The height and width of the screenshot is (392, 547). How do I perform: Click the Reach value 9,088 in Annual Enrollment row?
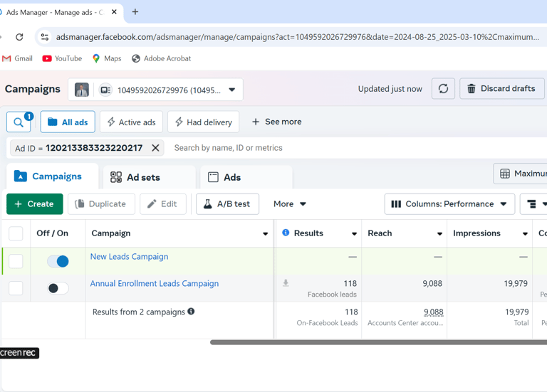(432, 284)
